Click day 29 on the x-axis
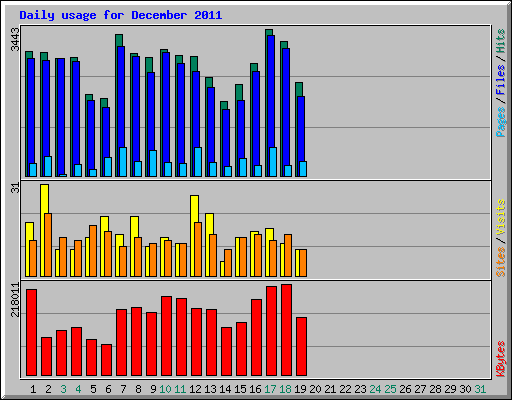Screen dimensions: 512x400 (450, 389)
